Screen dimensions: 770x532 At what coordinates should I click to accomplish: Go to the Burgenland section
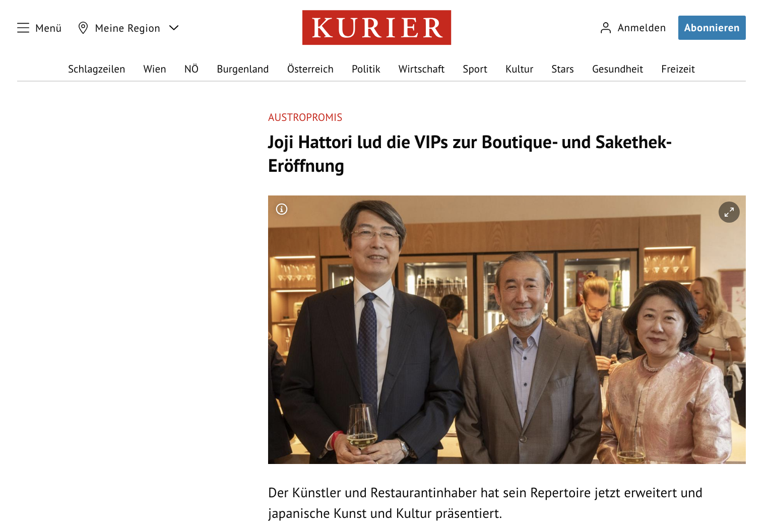243,69
